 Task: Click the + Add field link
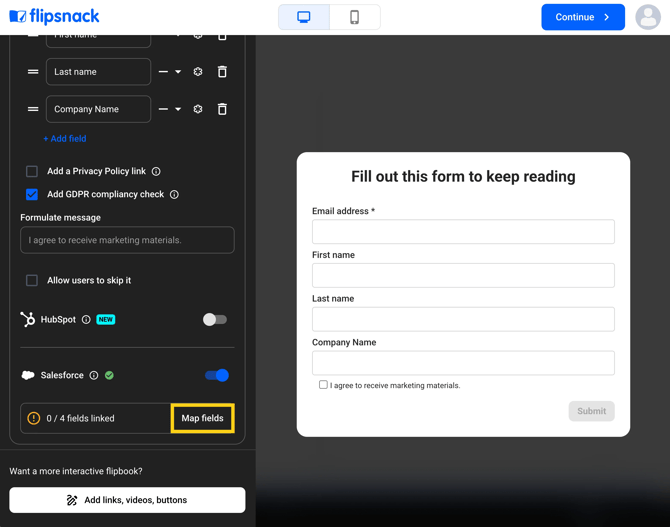65,139
